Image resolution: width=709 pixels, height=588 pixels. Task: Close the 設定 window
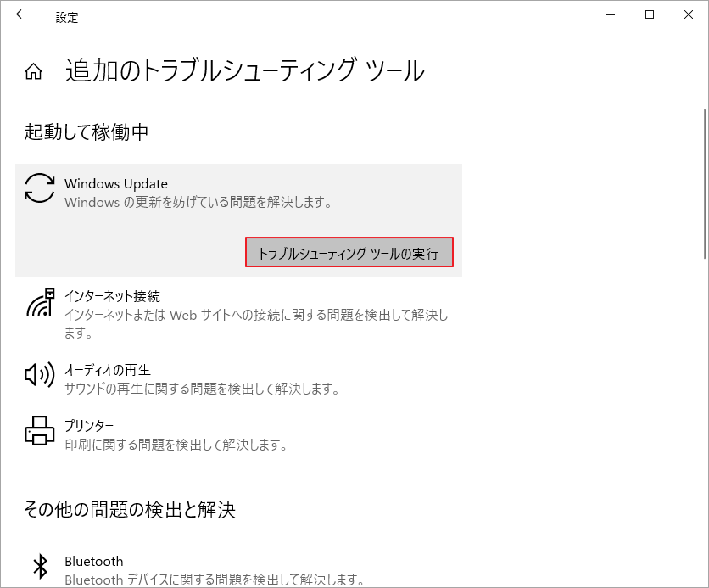click(688, 15)
